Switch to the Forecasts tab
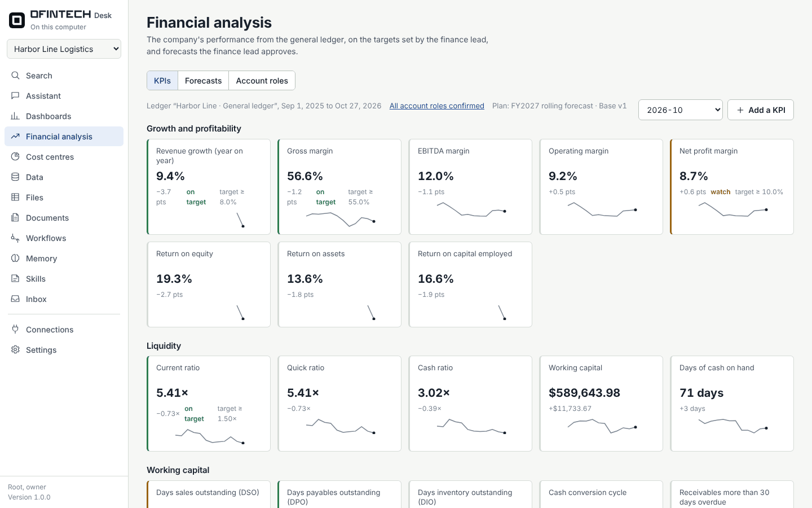This screenshot has width=812, height=508. coord(203,81)
